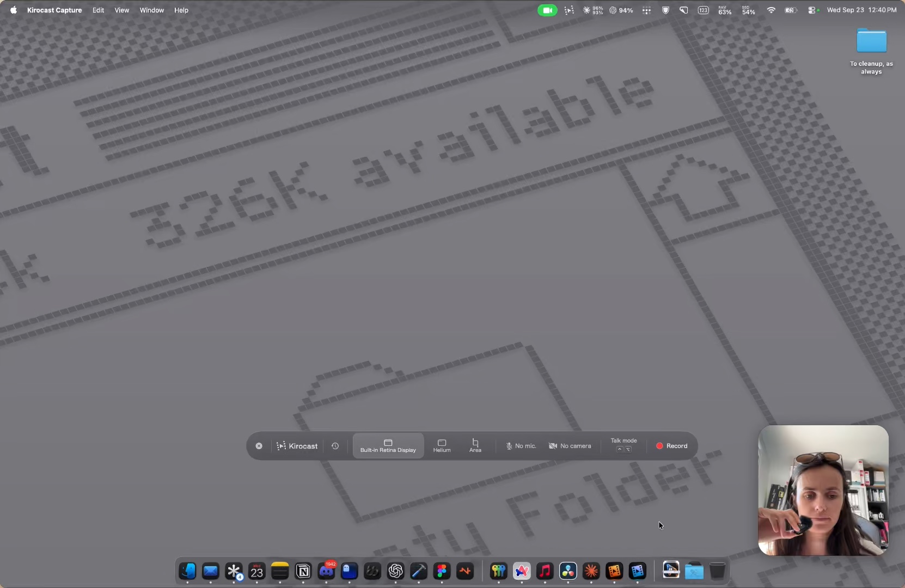Open battery status menu
The width and height of the screenshot is (905, 588).
coord(791,10)
